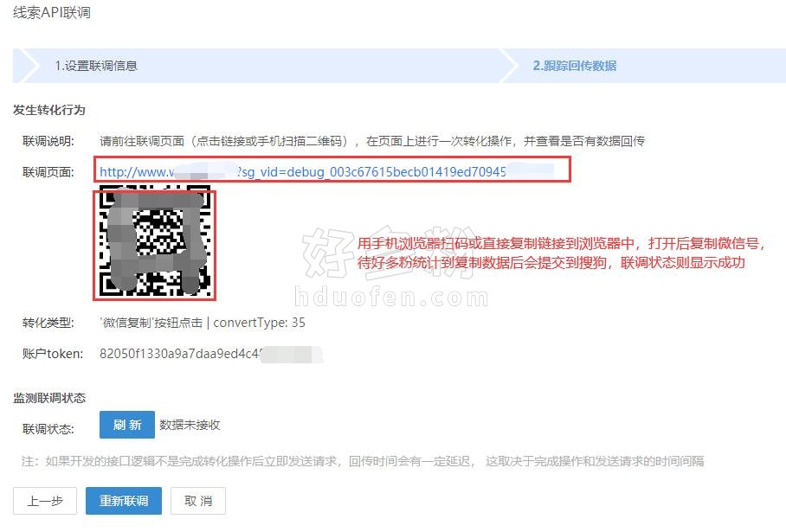Screen dimensions: 786x532
Task: Click the 取消 button
Action: pyautogui.click(x=198, y=501)
